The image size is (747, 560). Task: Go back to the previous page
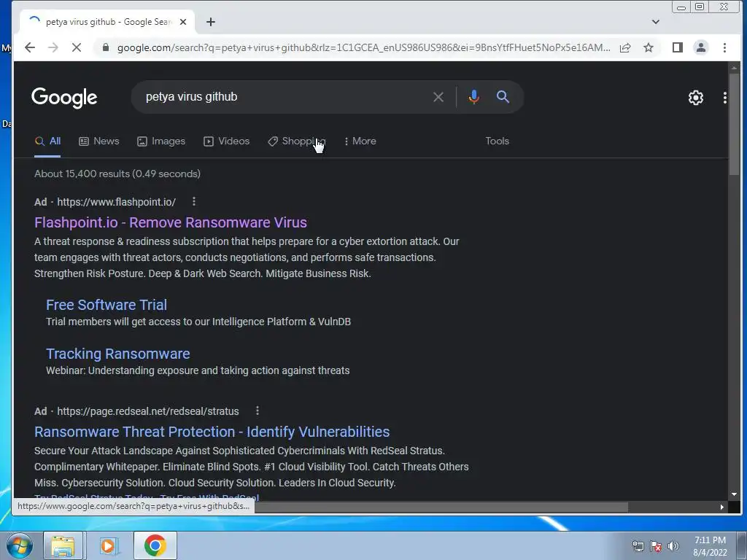coord(29,47)
